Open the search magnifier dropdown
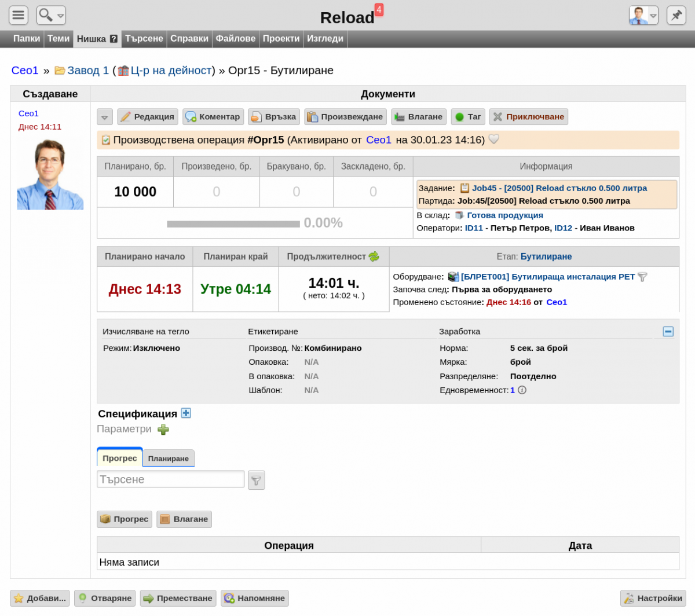695x616 pixels. 51,15
